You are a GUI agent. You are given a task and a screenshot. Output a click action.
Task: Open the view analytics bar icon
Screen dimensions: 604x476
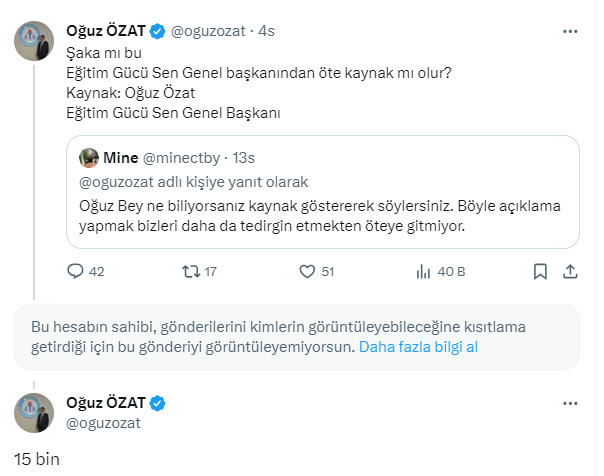(424, 271)
